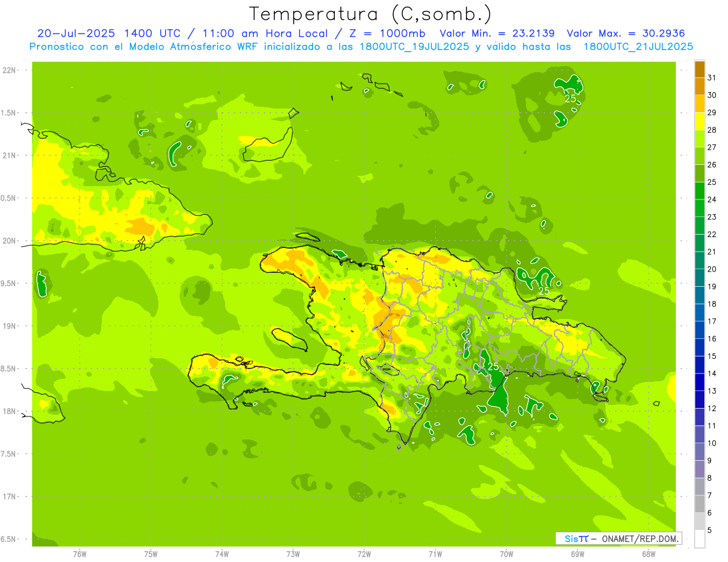Click the '70W' longitude axis label
The width and height of the screenshot is (728, 562).
pyautogui.click(x=507, y=554)
